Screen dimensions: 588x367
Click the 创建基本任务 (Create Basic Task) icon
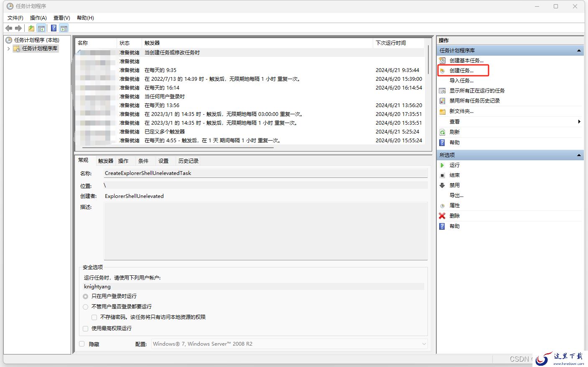442,61
